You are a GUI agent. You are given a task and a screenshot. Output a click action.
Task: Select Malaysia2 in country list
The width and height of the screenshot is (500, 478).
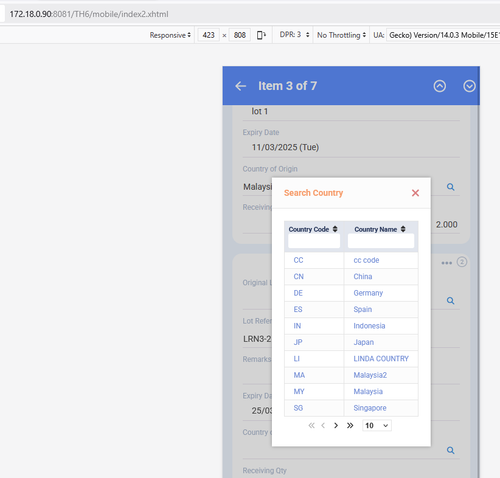[370, 375]
